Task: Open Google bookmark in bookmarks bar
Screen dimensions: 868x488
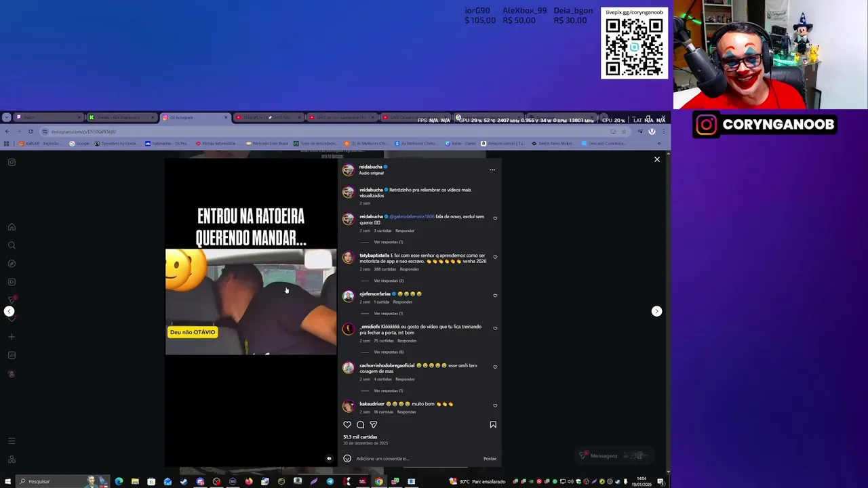Action: pos(79,144)
